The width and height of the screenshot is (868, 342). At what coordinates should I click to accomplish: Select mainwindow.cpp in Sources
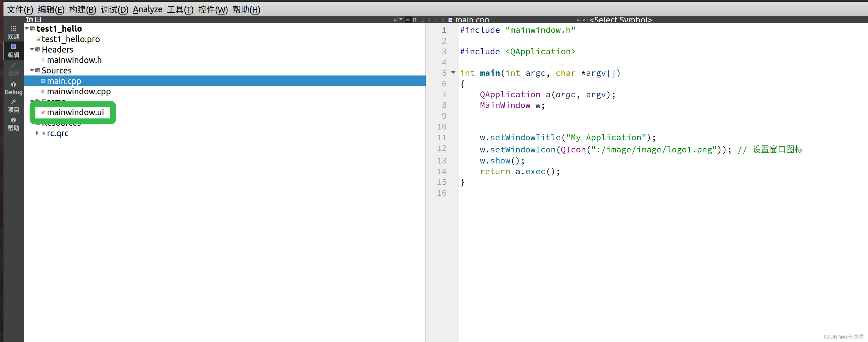point(79,91)
